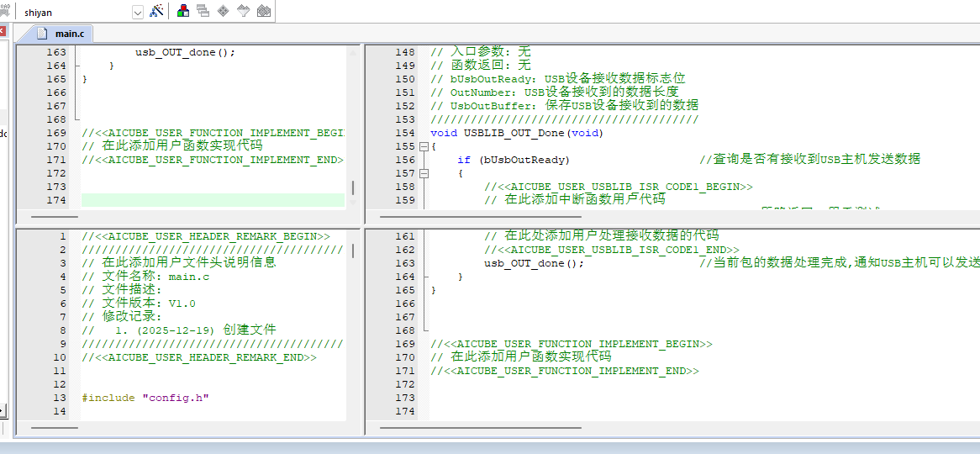Open Options for Target magic wand icon
The width and height of the screenshot is (980, 454).
[x=156, y=11]
